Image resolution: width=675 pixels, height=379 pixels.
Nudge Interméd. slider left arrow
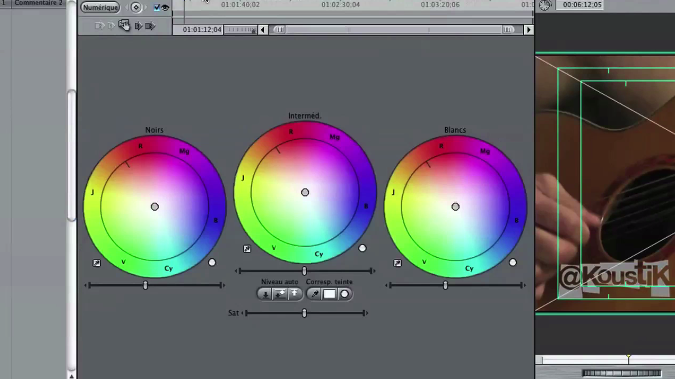(236, 271)
